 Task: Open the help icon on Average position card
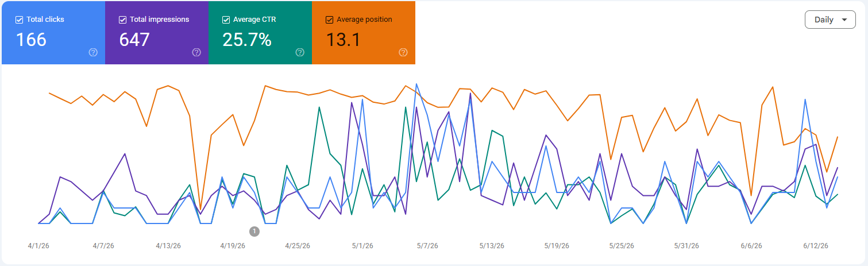tap(403, 52)
